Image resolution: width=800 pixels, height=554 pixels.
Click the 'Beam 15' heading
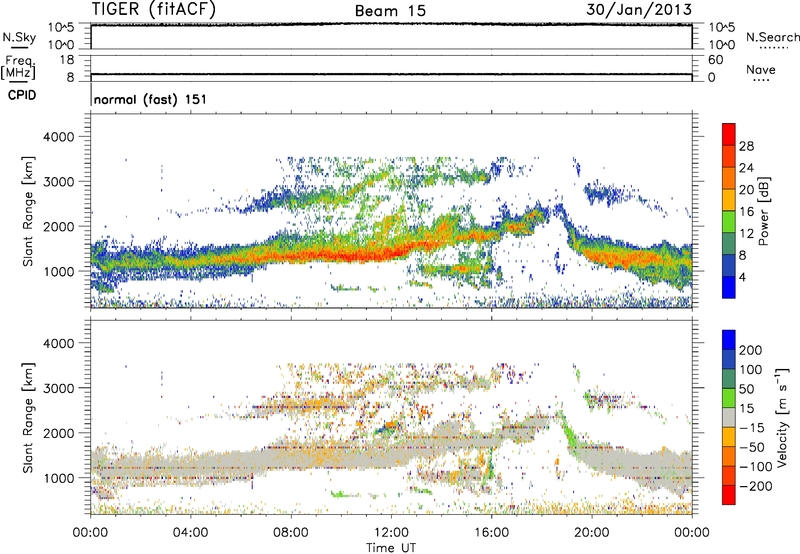click(x=390, y=11)
